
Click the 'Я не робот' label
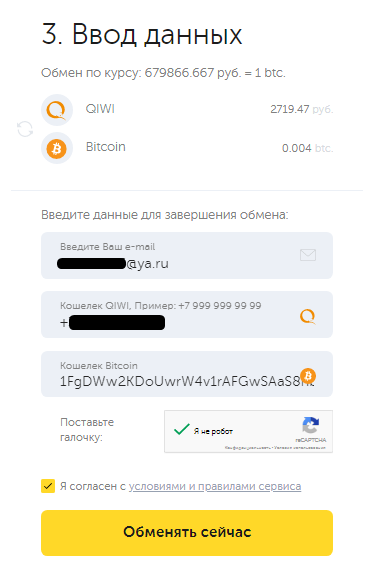tap(213, 431)
